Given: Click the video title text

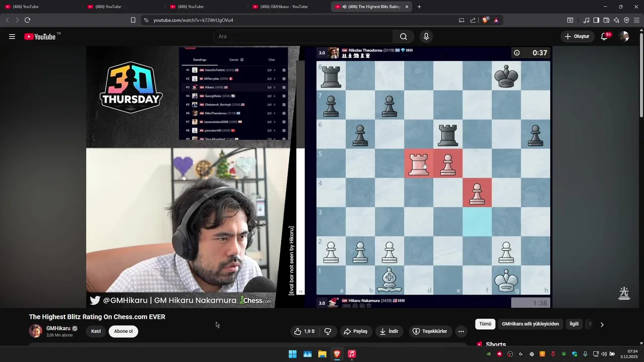Looking at the screenshot, I should coord(97,317).
